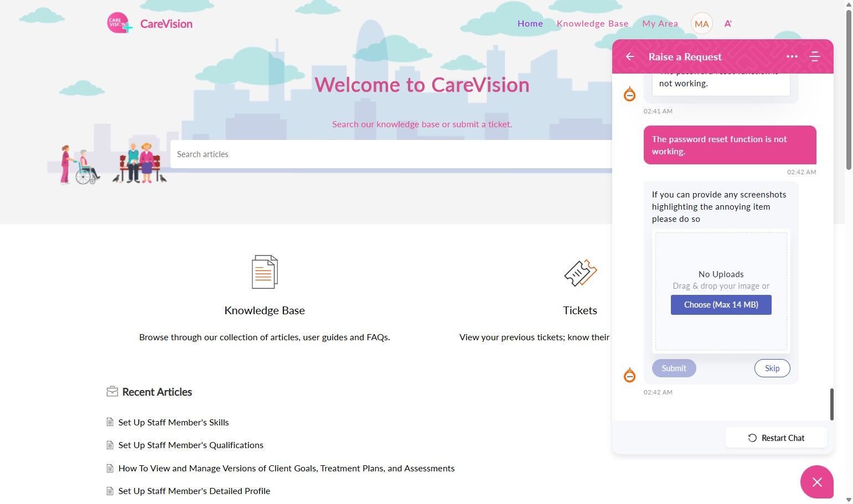This screenshot has width=853, height=504.
Task: Skip the screenshot upload step
Action: [x=772, y=368]
